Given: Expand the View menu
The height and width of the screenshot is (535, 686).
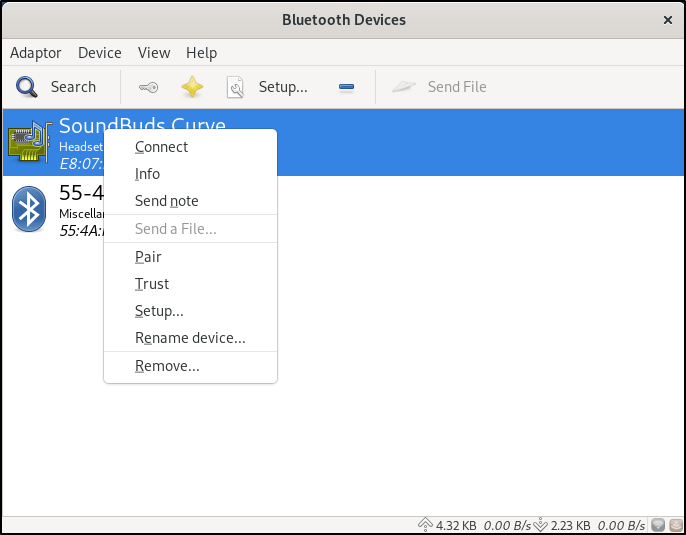Looking at the screenshot, I should pos(154,53).
